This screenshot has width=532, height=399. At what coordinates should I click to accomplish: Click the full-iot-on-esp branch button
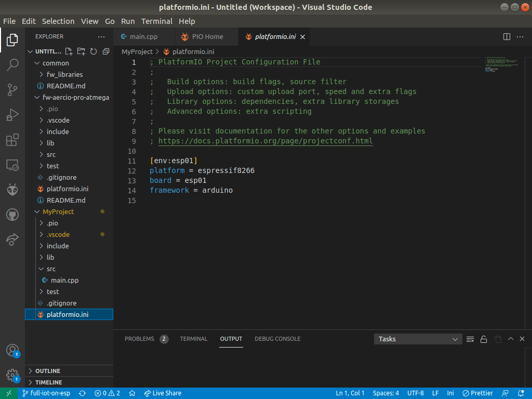[46, 393]
